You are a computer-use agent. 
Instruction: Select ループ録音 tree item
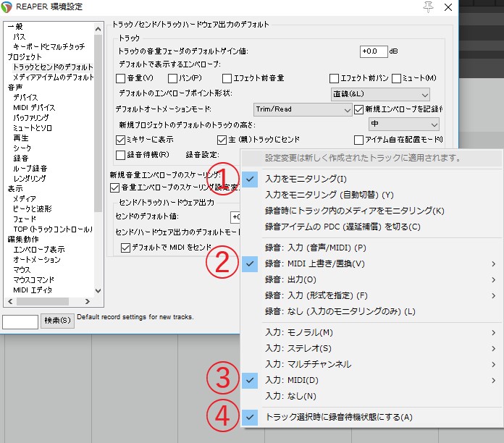click(x=30, y=169)
